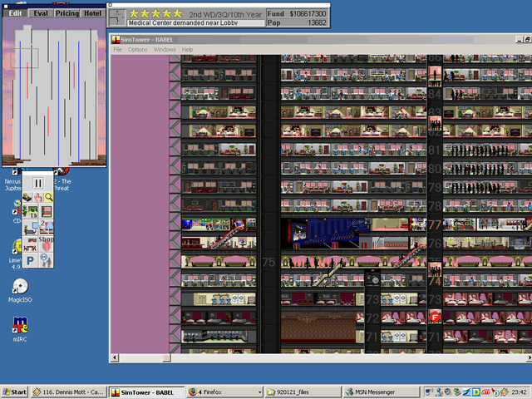Viewport: 532px width, 399px height.
Task: Choose the lobby build tool
Action: 28,212
